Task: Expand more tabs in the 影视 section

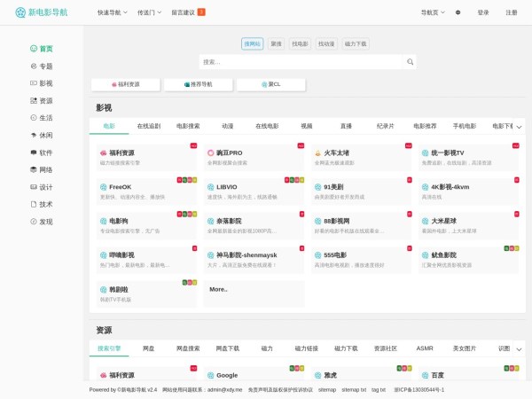Action: click(519, 127)
